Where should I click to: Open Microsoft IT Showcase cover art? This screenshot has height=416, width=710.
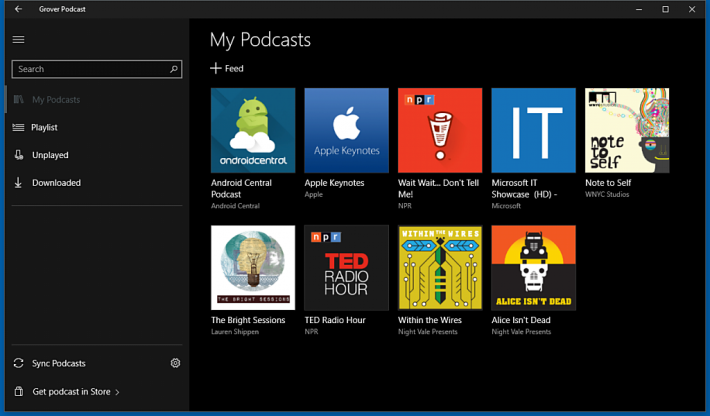(x=533, y=130)
